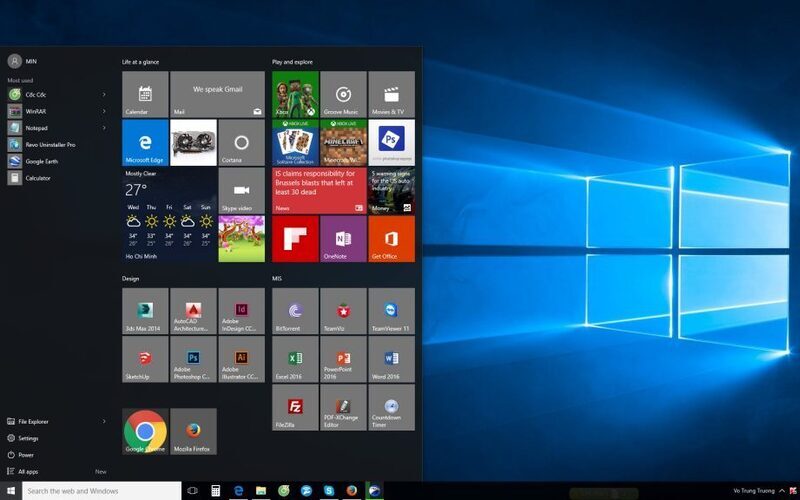Launch the Word 2016 tile
This screenshot has width=800, height=500.
pos(391,359)
